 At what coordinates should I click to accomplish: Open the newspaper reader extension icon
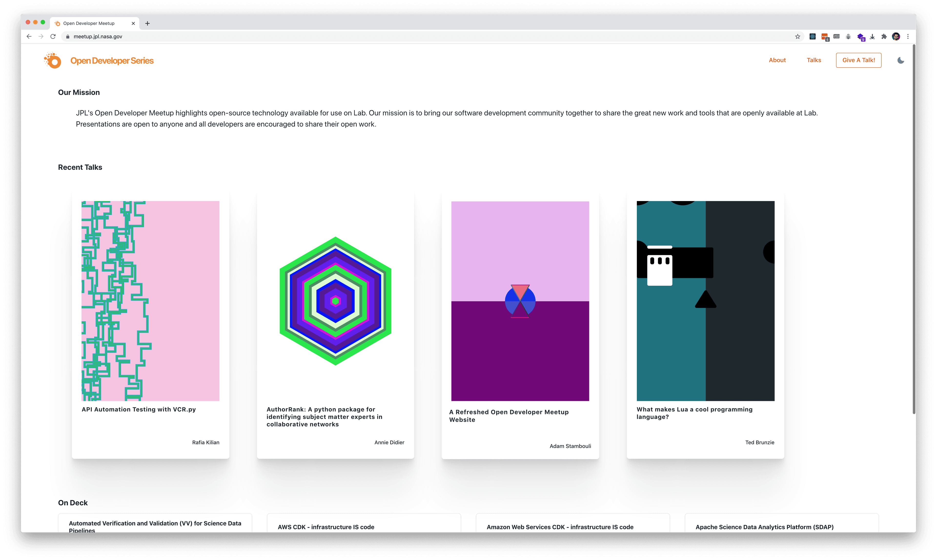point(837,37)
